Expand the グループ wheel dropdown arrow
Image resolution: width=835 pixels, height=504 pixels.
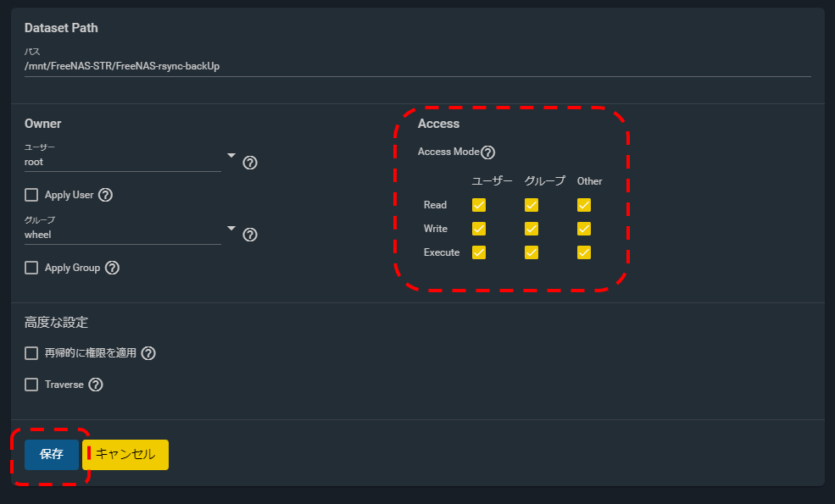pyautogui.click(x=231, y=229)
